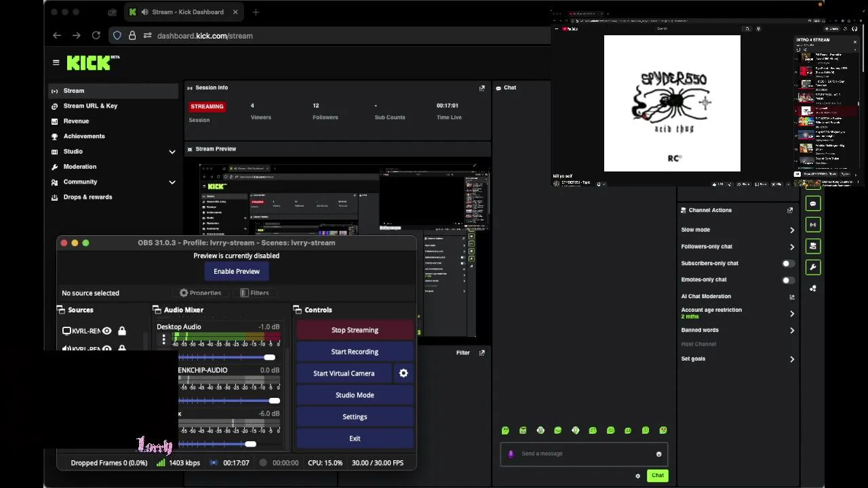The height and width of the screenshot is (488, 868).
Task: Open chat settings gear beside Chat button
Action: tap(637, 476)
